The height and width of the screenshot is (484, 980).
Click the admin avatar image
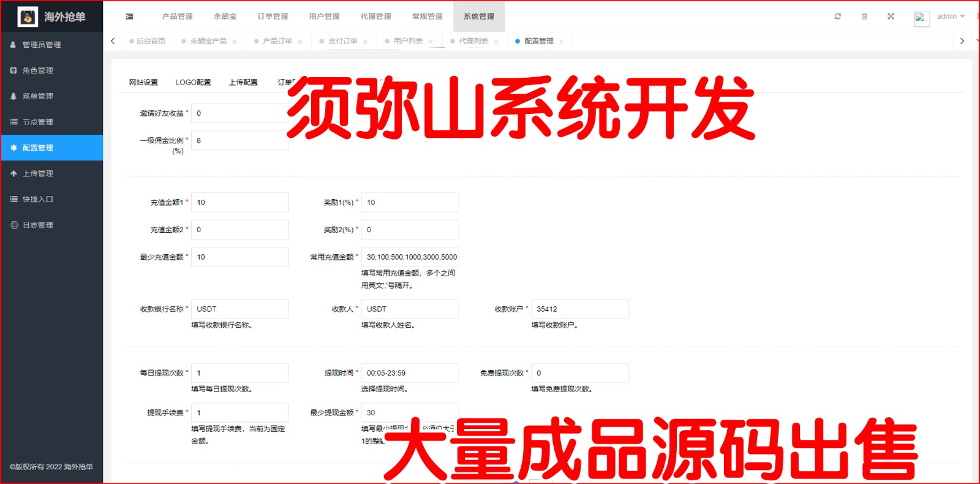(x=921, y=18)
